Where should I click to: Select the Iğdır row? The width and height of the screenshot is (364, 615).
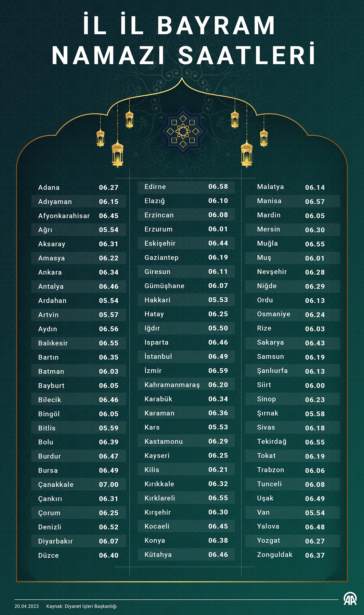coord(186,328)
